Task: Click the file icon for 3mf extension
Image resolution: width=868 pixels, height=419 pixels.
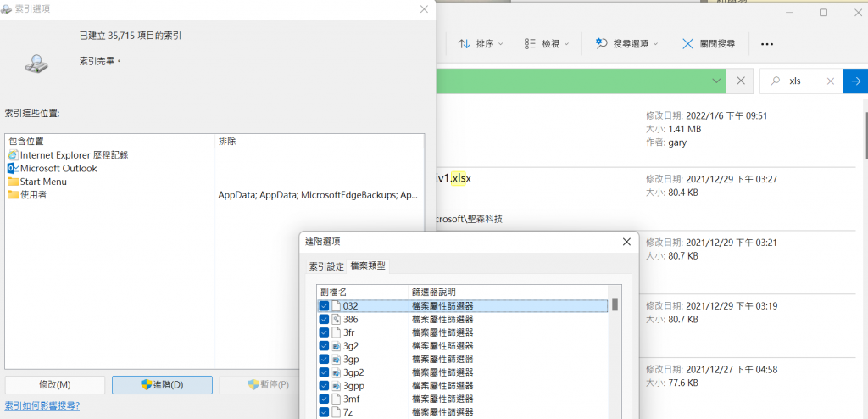Action: [x=336, y=399]
